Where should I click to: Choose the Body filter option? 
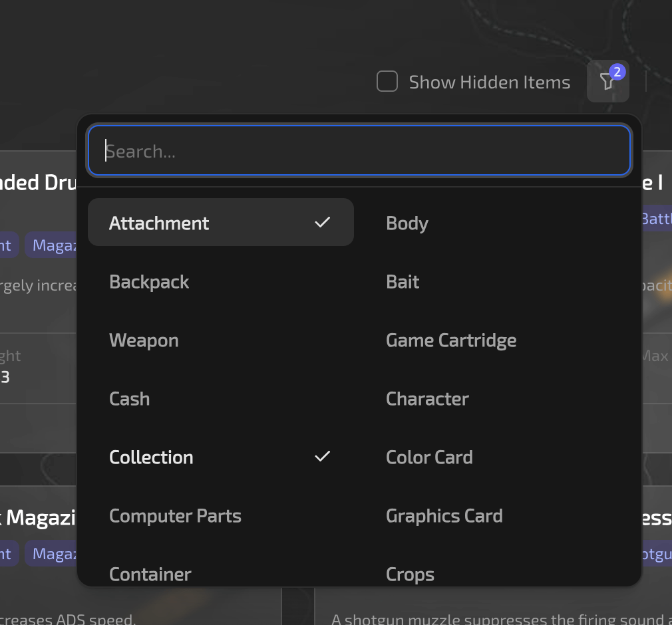[x=407, y=223]
